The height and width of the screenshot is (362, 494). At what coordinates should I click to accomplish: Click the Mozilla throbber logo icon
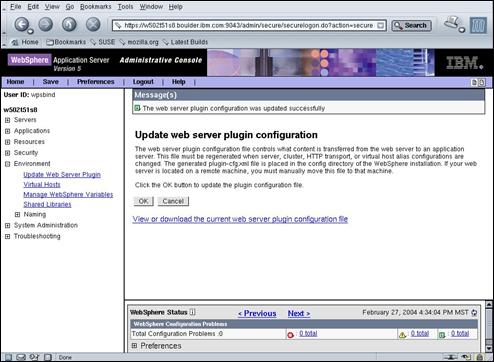tap(478, 25)
